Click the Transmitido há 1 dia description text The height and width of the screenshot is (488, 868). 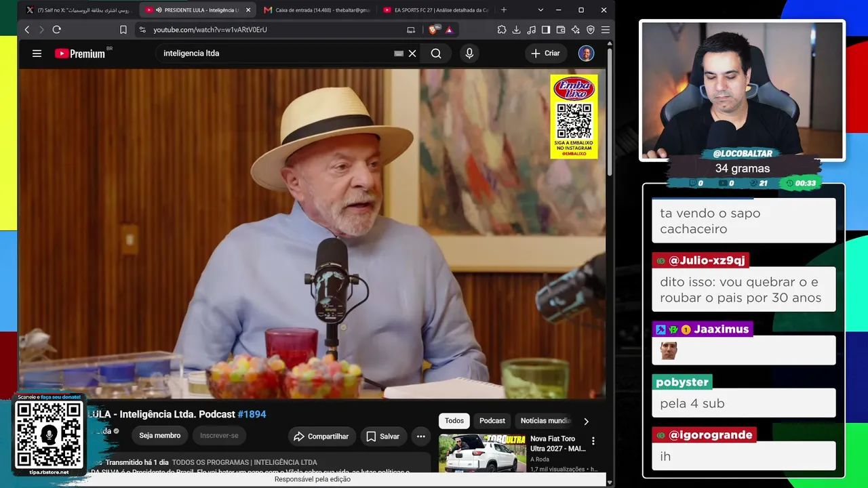[x=136, y=462]
